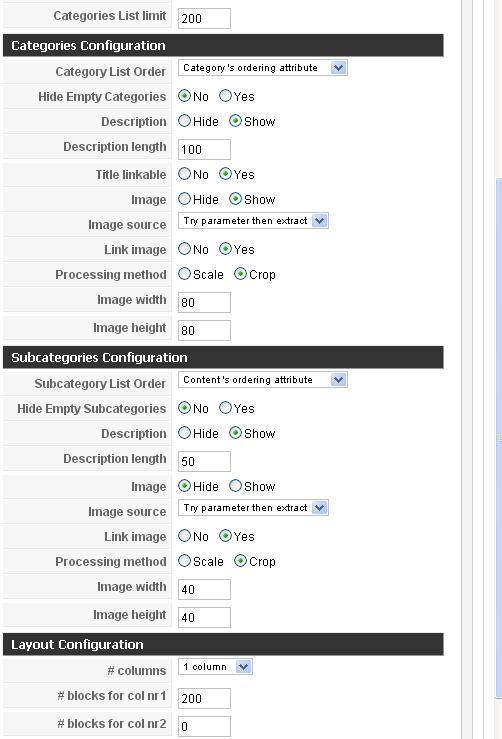Screen dimensions: 502x739
Task: Select No for Title linkable
Action: [x=184, y=174]
